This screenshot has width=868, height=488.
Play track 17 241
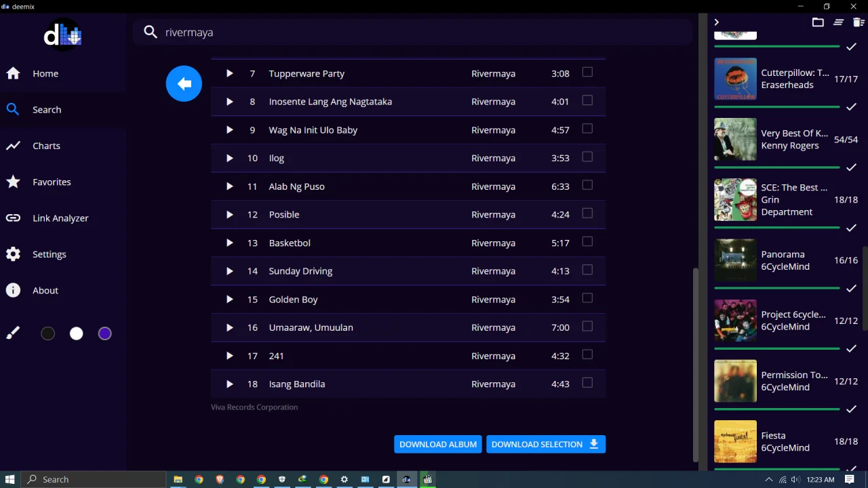click(229, 356)
